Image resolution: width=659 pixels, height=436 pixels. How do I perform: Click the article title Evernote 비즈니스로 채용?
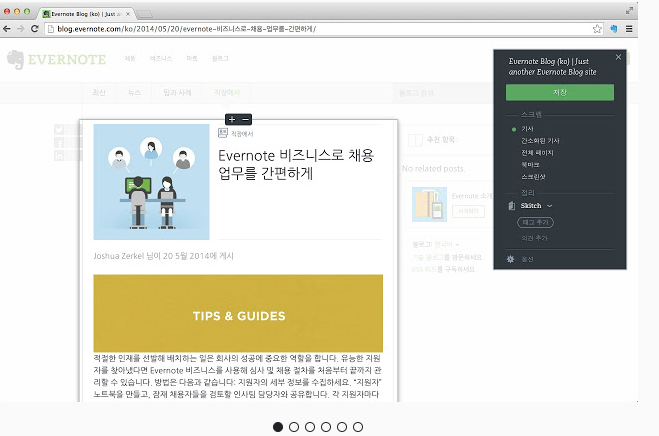click(295, 164)
